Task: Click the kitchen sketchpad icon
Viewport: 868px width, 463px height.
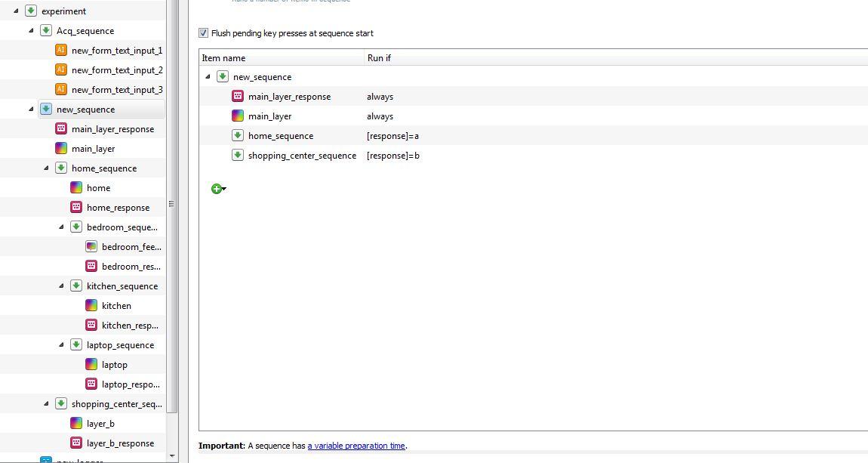Action: click(x=91, y=306)
